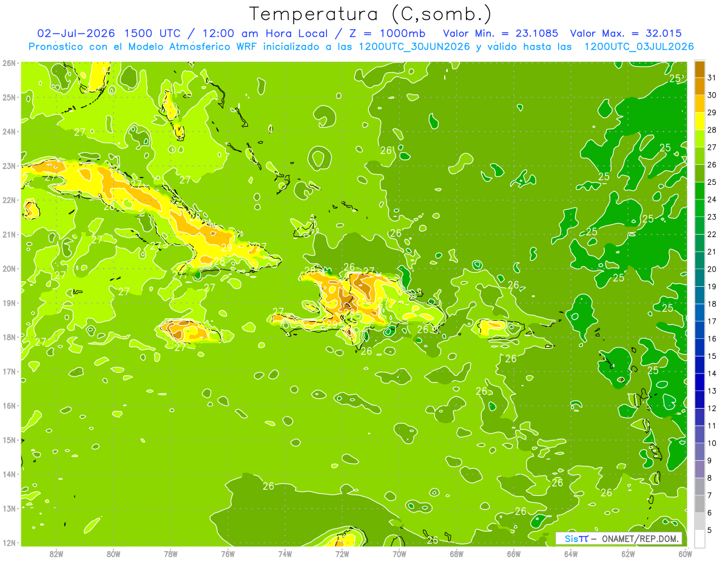The width and height of the screenshot is (728, 562).
Task: Click the color bar label 5
Action: (x=710, y=530)
